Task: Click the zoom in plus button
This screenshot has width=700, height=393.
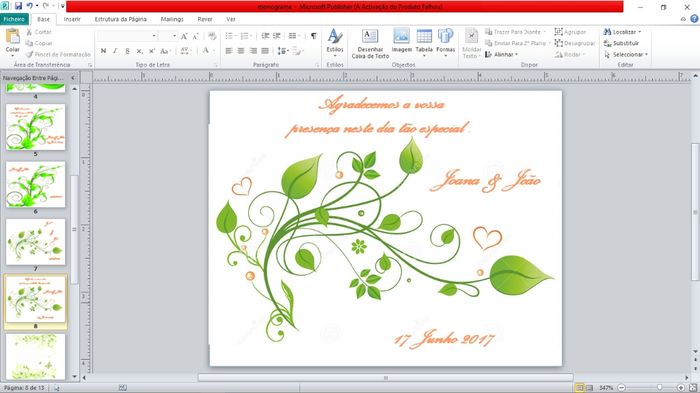Action: point(681,388)
